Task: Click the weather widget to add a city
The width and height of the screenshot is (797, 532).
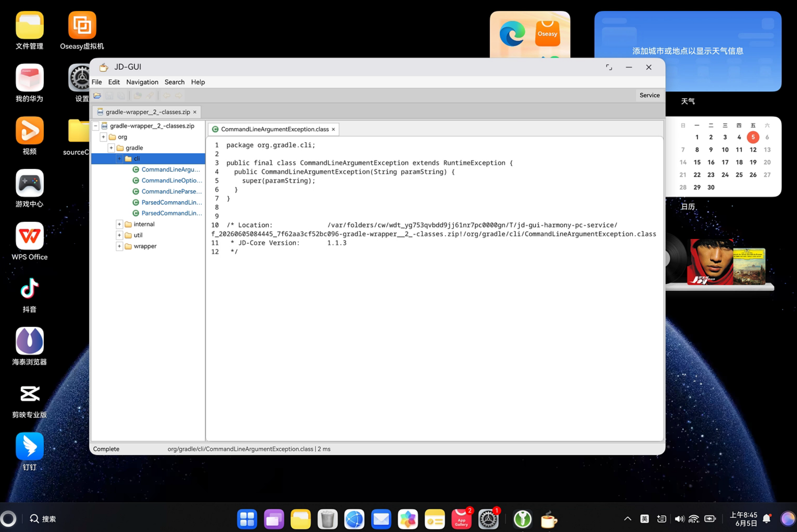Action: pyautogui.click(x=688, y=51)
